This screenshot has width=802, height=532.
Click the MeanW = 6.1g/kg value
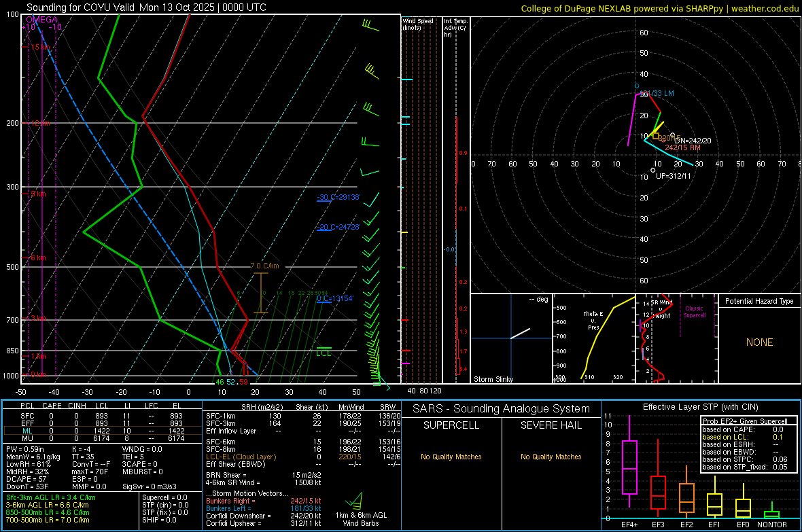[33, 457]
